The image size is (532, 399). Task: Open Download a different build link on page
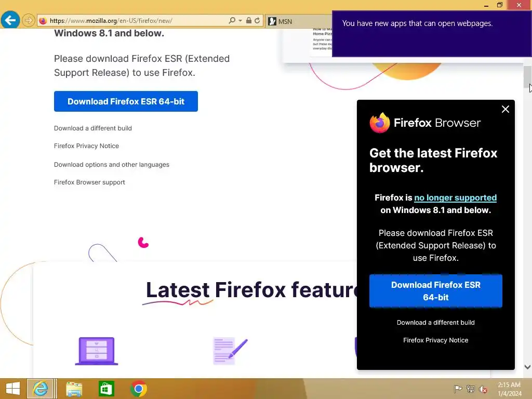tap(93, 128)
